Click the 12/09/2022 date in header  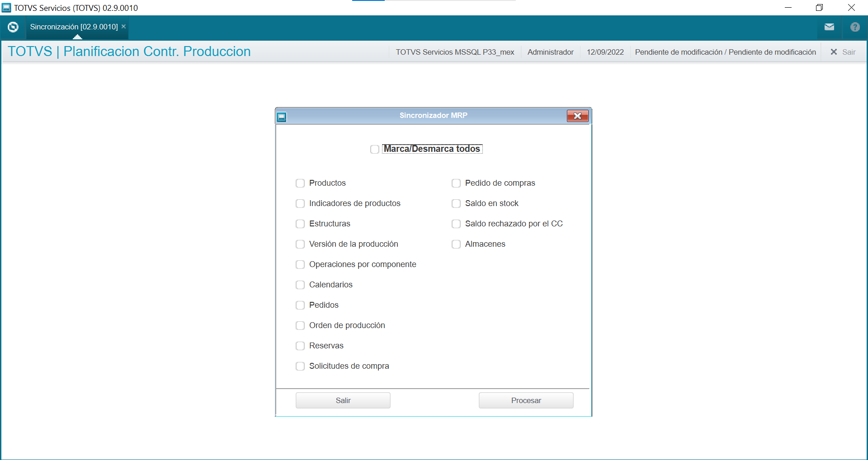pos(605,52)
